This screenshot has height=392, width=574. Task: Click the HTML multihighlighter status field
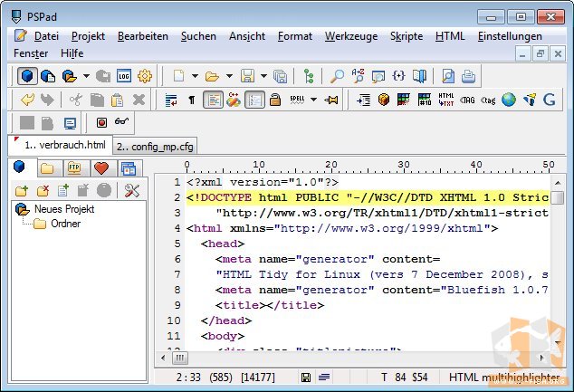504,377
